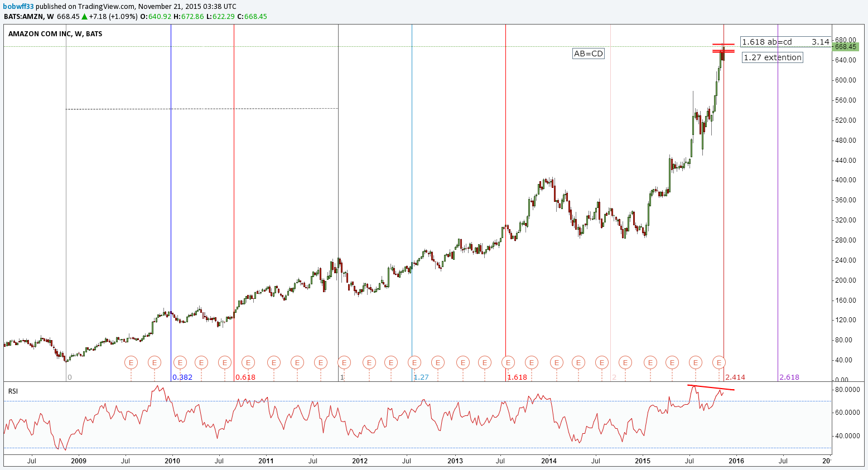
Task: Click the AB=CD annotation box
Action: pos(589,54)
